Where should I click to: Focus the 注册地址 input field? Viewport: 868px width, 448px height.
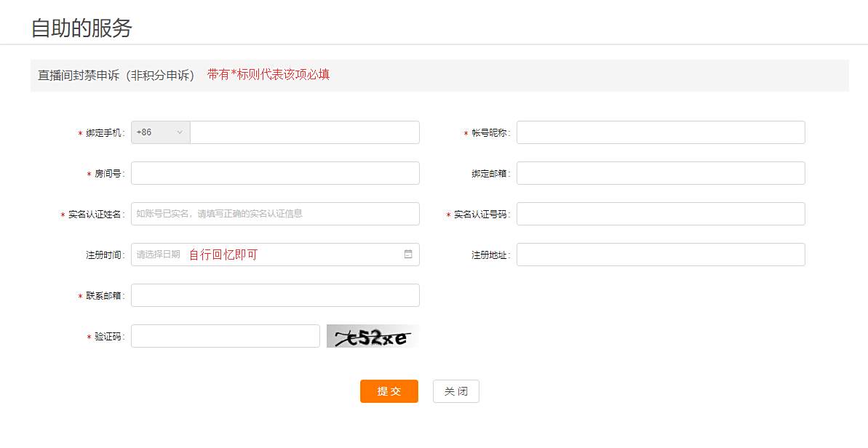[661, 255]
